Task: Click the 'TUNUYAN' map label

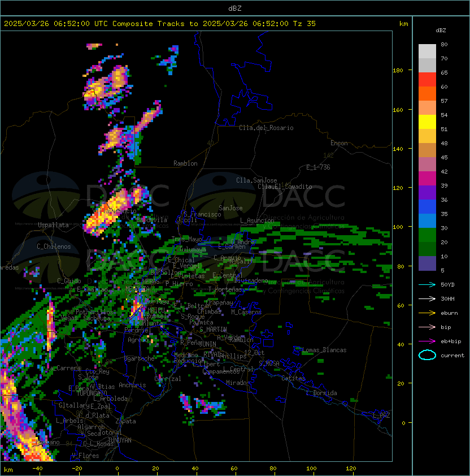Action: coord(120,440)
